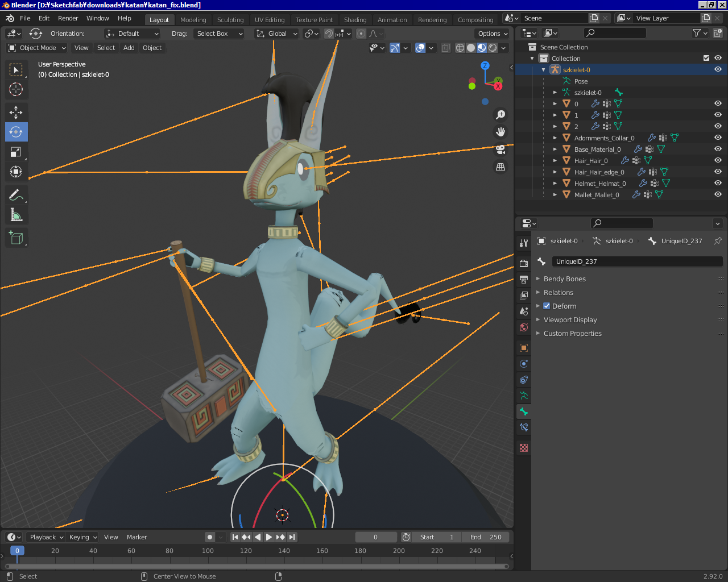
Task: Click the End frame field in the timeline
Action: pos(486,537)
